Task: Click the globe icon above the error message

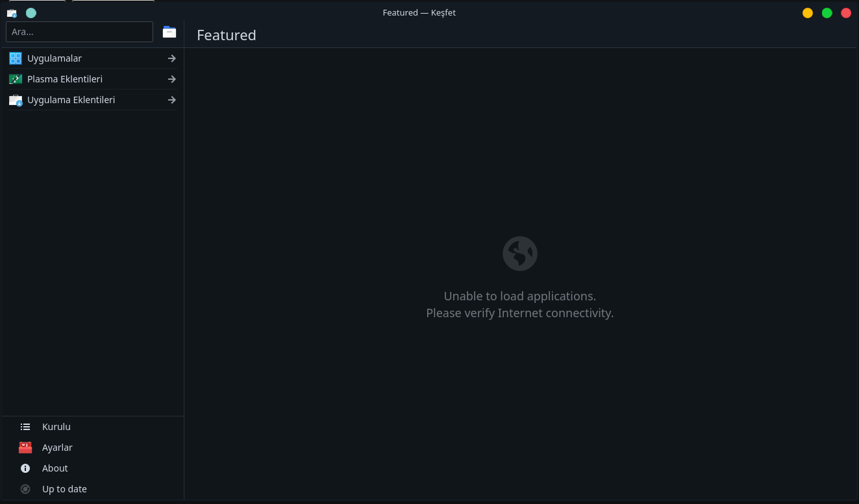Action: [519, 254]
